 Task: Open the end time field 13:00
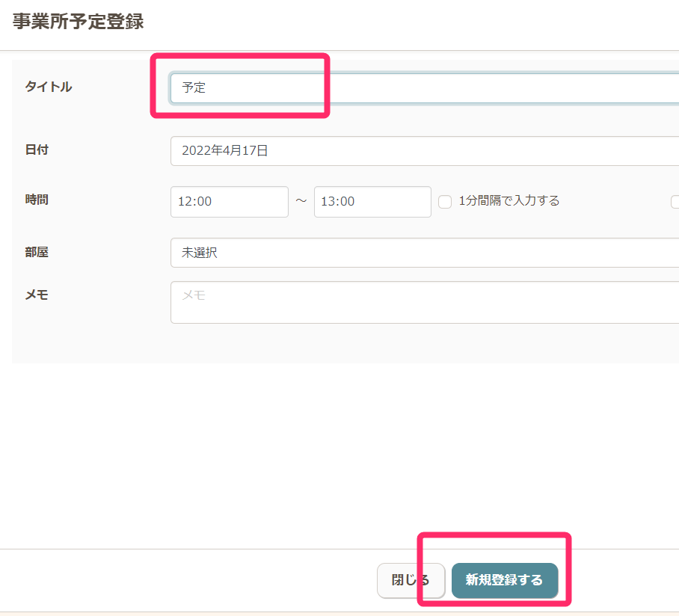[372, 202]
